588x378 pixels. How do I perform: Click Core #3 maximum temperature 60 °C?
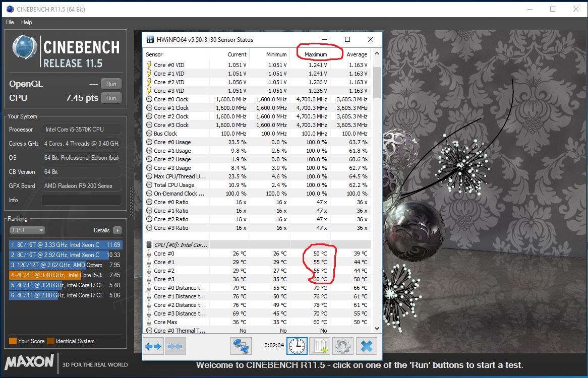click(x=320, y=279)
